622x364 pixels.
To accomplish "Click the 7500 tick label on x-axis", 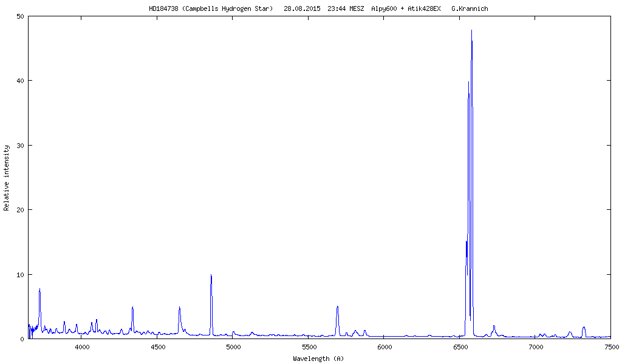I will [x=611, y=347].
